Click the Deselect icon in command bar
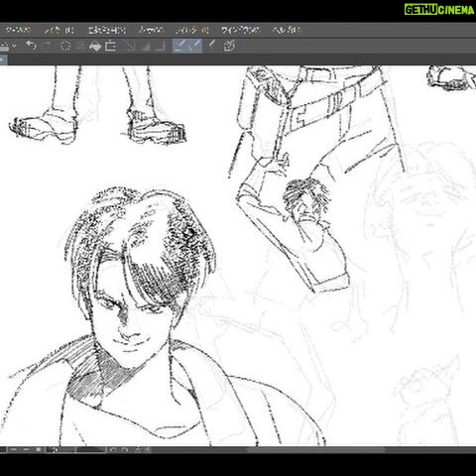 129,46
